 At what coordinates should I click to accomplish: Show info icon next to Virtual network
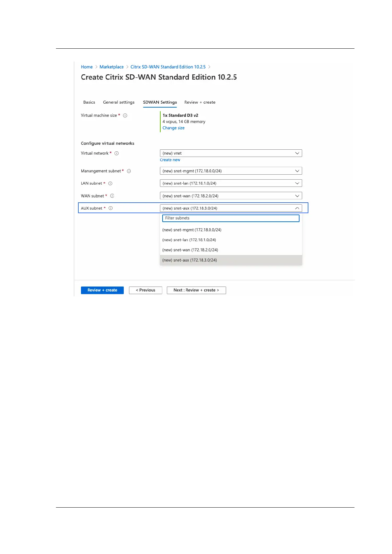tap(117, 153)
